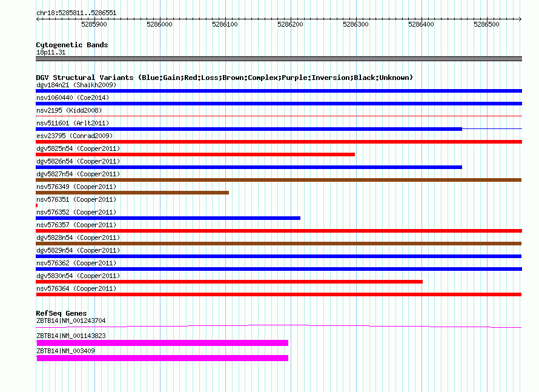Select the magenta bar under ZBTB14|NM_003409

click(162, 358)
